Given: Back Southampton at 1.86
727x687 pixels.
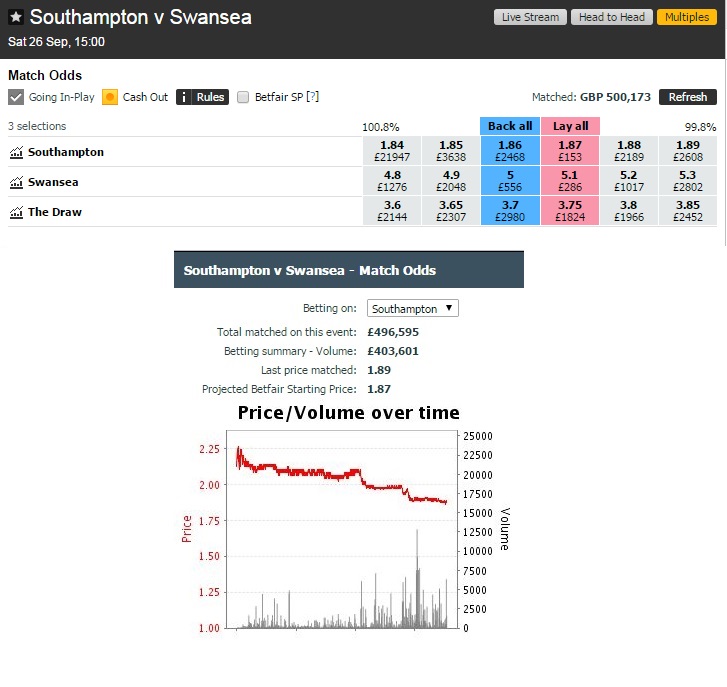Looking at the screenshot, I should click(x=510, y=151).
